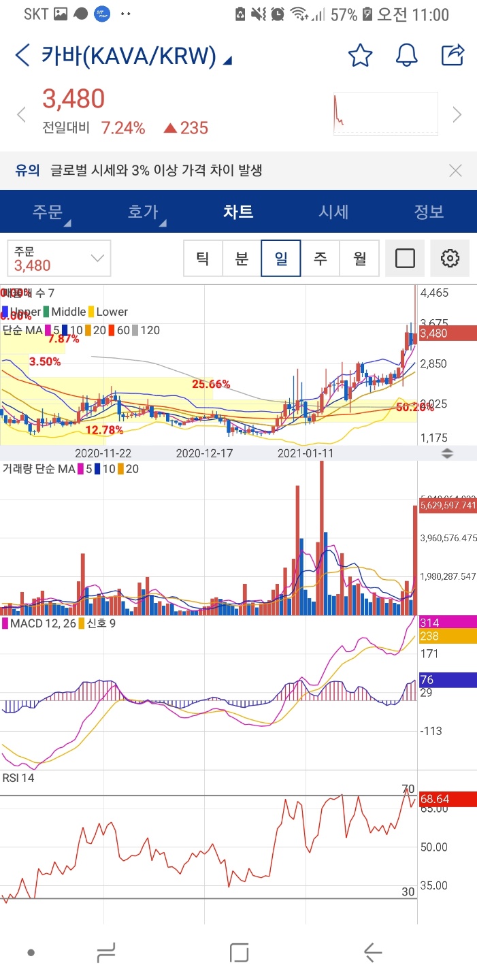The height and width of the screenshot is (980, 477).
Task: Expand the KAVA/KRW market selector triangle
Action: click(227, 61)
